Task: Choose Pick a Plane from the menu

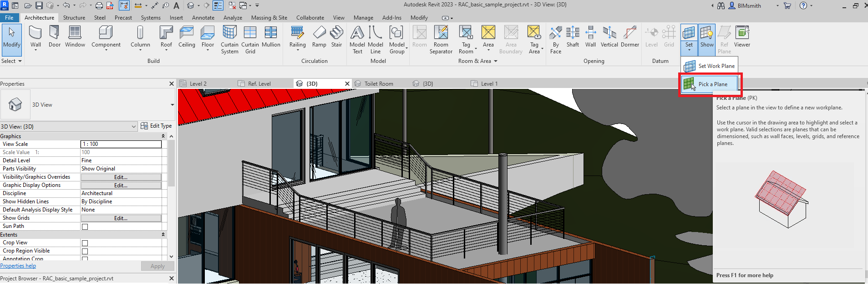Action: [712, 84]
